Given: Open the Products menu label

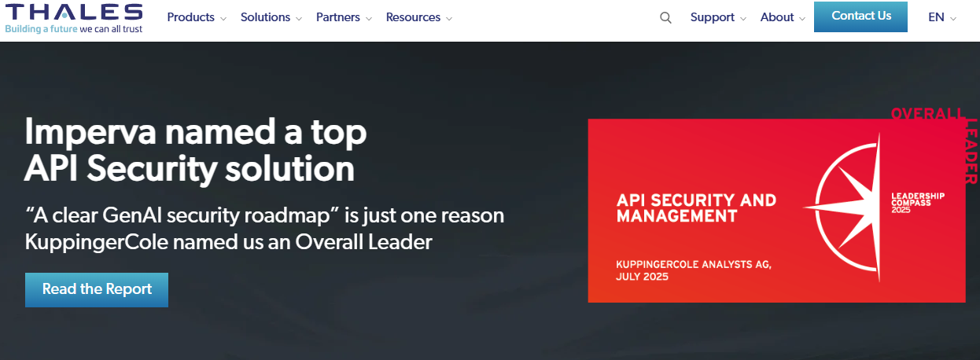Looking at the screenshot, I should pyautogui.click(x=190, y=17).
